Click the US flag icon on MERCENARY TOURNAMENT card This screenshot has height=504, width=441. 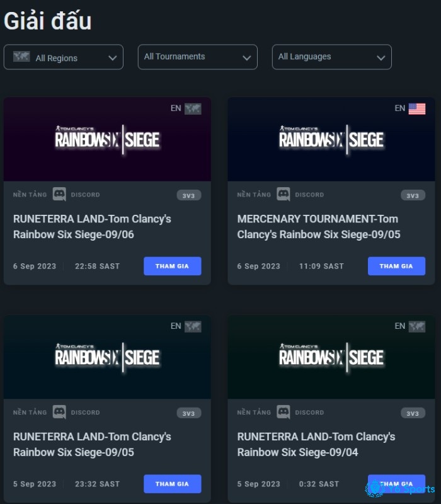[x=417, y=108]
